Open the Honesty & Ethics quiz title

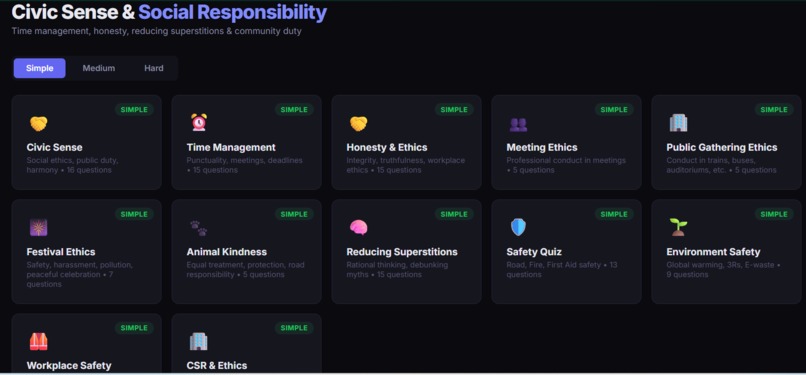(x=387, y=147)
